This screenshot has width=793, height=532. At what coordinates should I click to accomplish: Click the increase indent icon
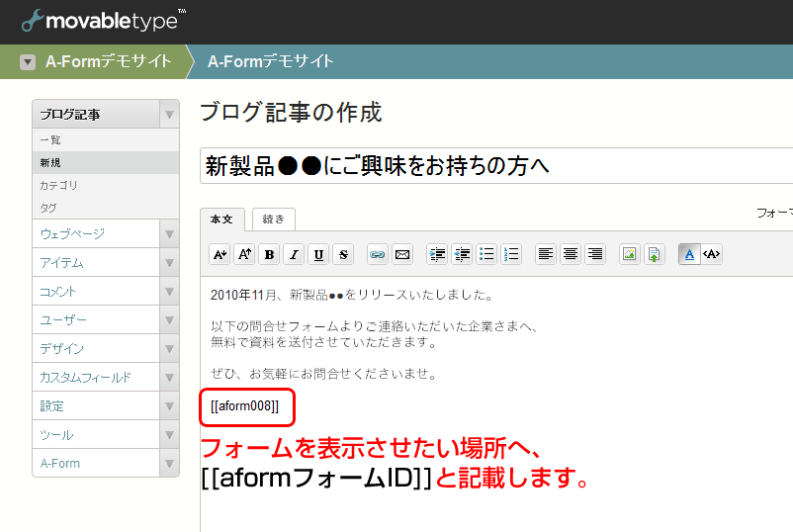[437, 254]
